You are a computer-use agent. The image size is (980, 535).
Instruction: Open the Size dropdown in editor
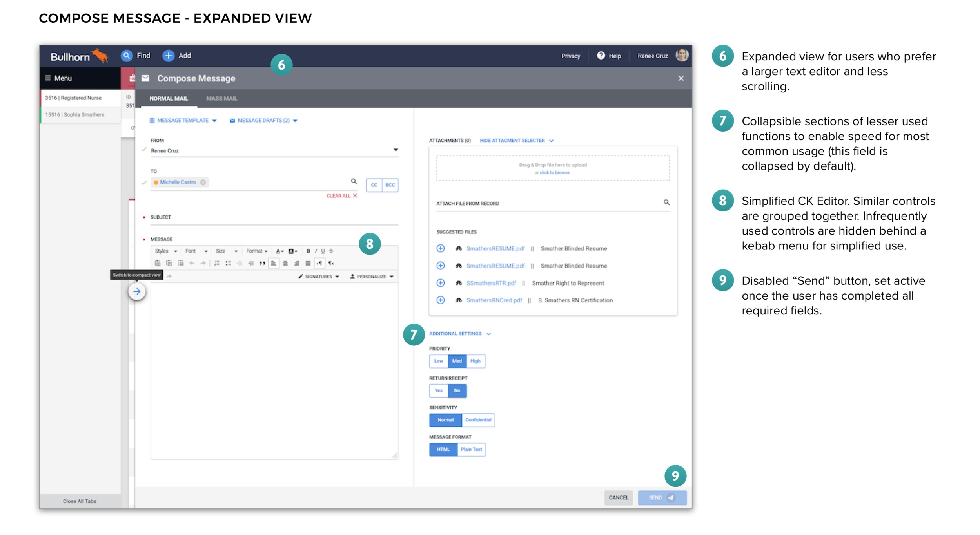[x=227, y=251]
